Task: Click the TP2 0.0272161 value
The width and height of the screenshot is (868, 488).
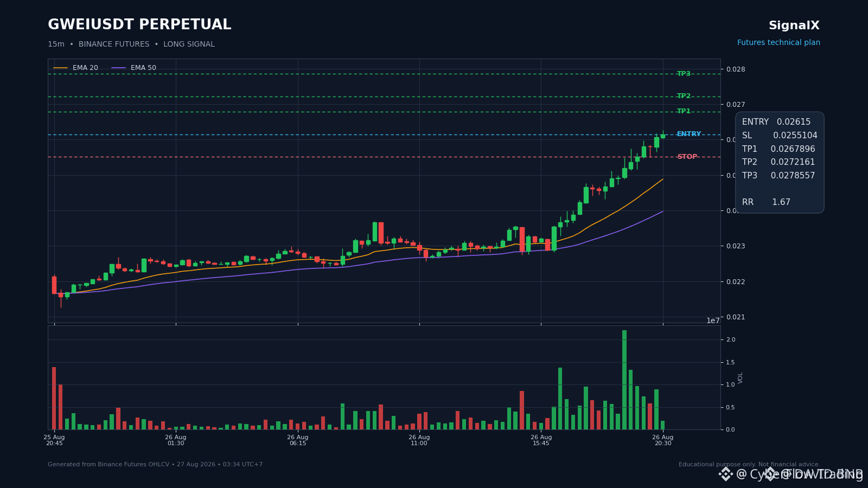Action: pyautogui.click(x=778, y=162)
